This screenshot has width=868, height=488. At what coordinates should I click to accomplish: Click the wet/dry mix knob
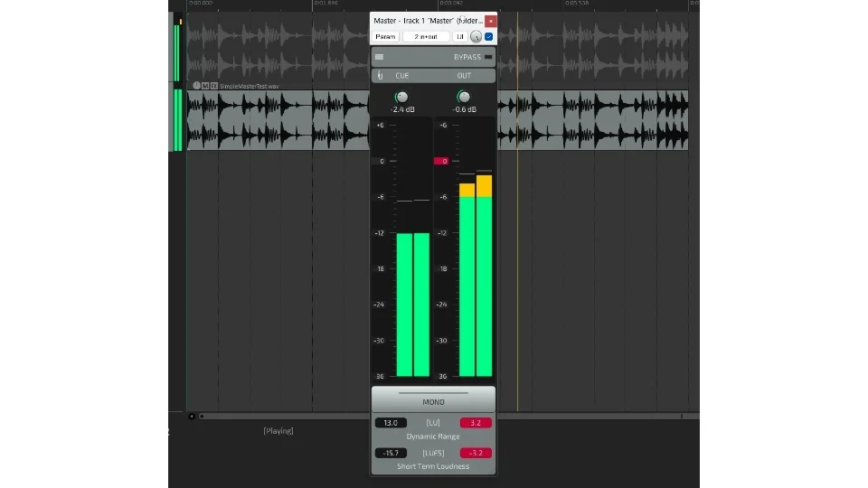[476, 36]
